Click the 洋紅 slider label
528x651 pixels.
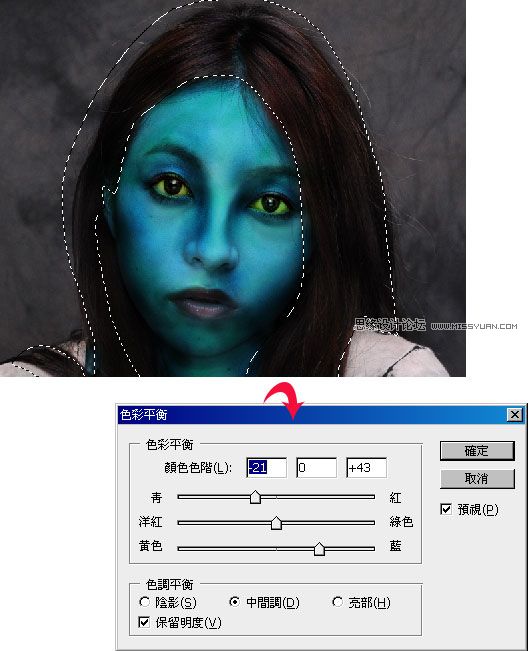[x=150, y=522]
